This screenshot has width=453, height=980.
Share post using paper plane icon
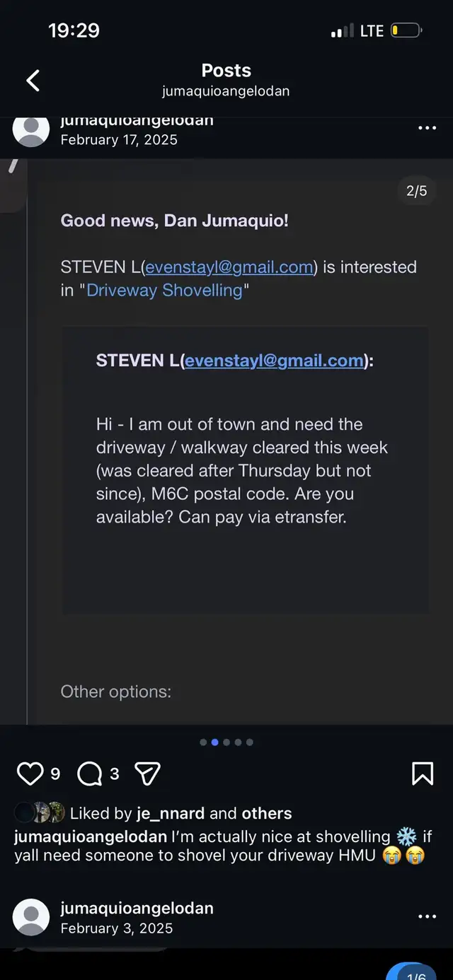(147, 774)
